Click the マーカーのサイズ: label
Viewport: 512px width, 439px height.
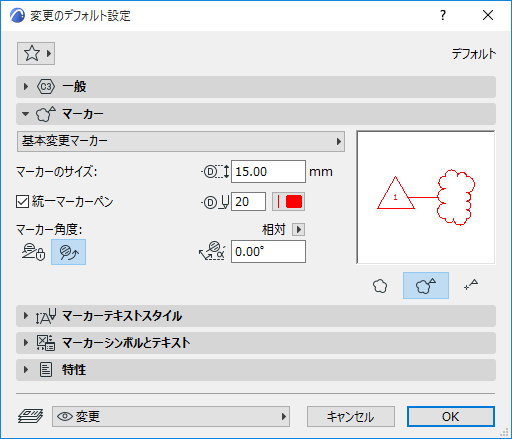pos(57,172)
